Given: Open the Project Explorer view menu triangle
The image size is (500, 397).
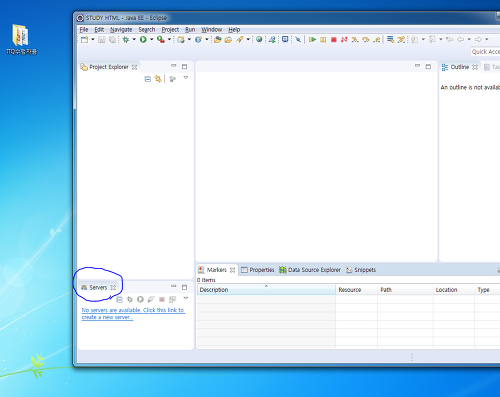Looking at the screenshot, I should (186, 78).
